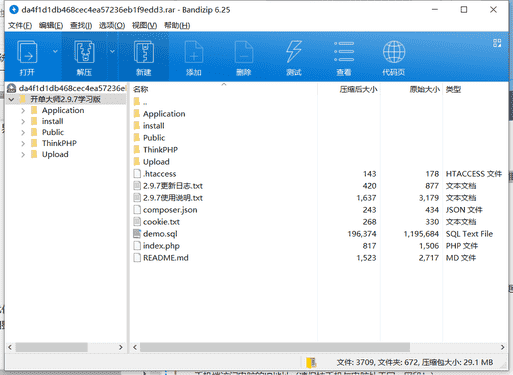Image resolution: width=513 pixels, height=375 pixels.
Task: Open the dropdown arrow next to 解压
Action: click(112, 51)
